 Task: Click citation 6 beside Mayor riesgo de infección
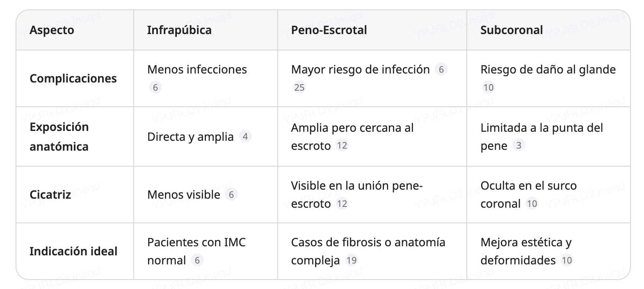pyautogui.click(x=441, y=69)
